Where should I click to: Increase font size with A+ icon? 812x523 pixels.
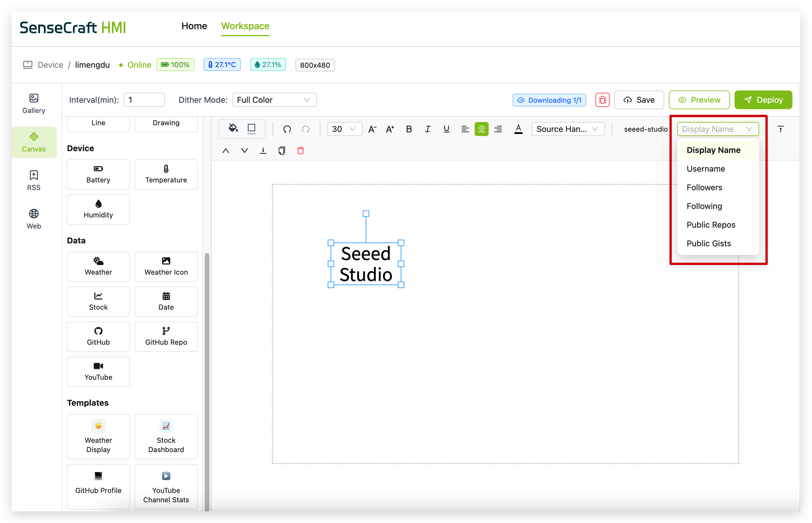coord(390,129)
